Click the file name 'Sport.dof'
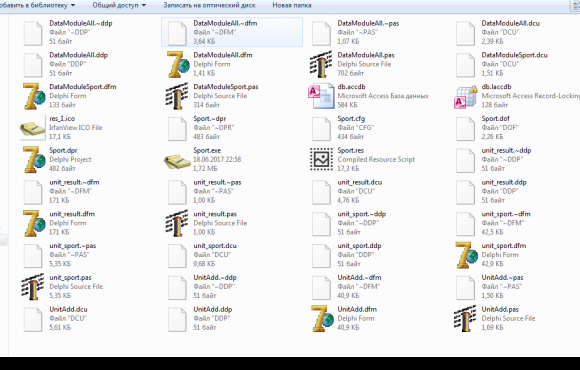 495,119
